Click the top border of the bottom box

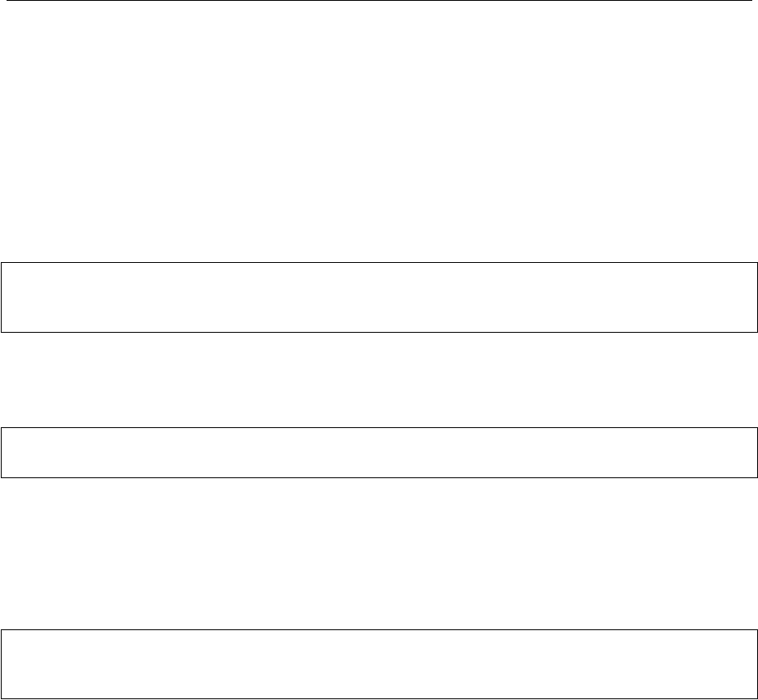coord(378,630)
